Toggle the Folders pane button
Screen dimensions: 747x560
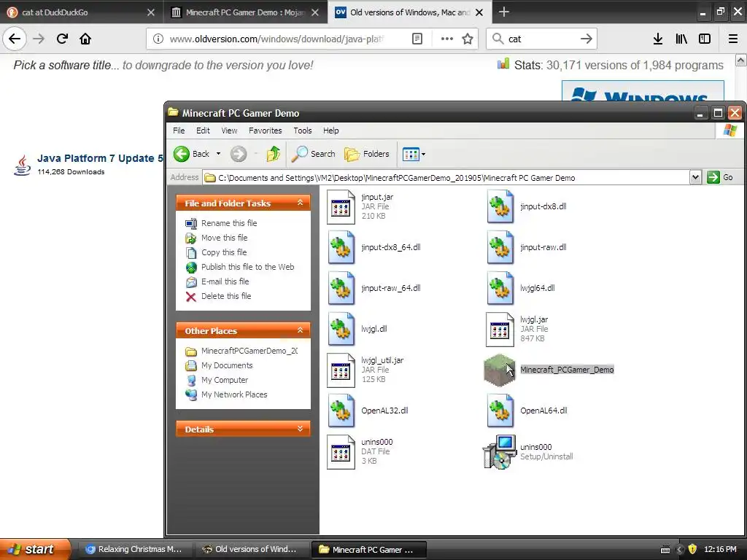click(367, 154)
